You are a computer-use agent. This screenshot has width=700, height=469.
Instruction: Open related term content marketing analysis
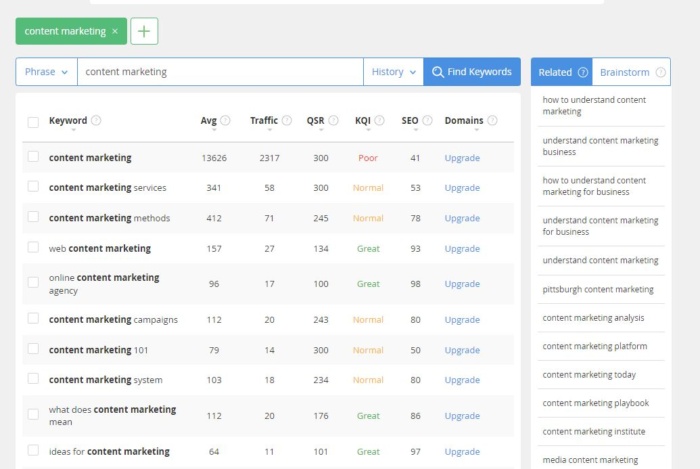coord(593,318)
